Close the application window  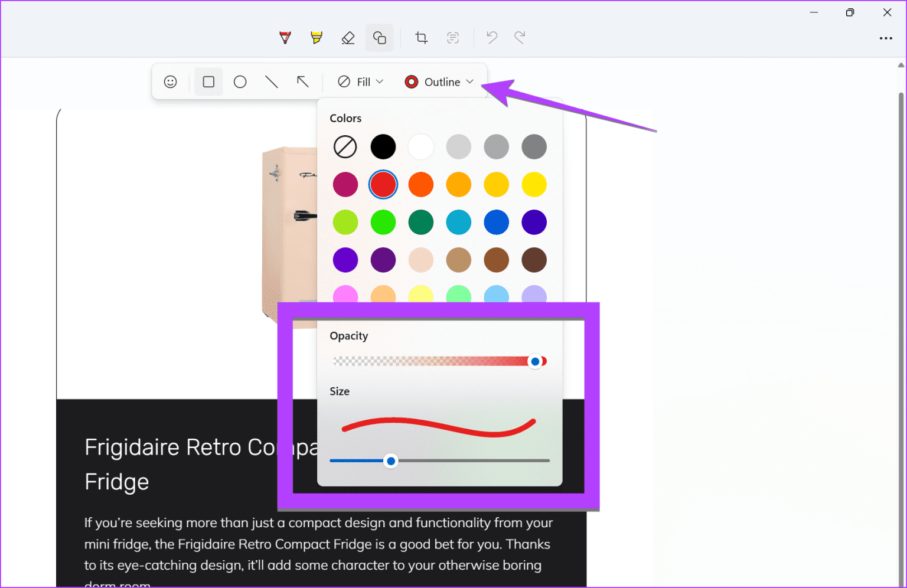[x=887, y=12]
